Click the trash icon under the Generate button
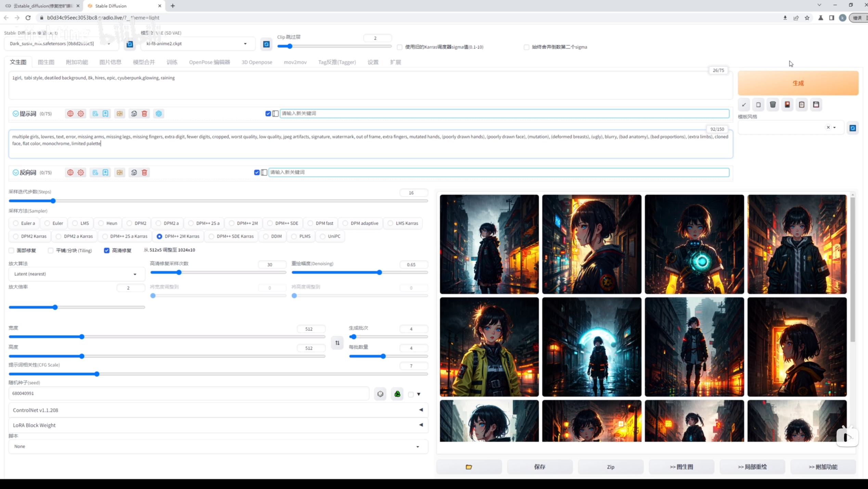Image resolution: width=868 pixels, height=489 pixels. point(773,105)
